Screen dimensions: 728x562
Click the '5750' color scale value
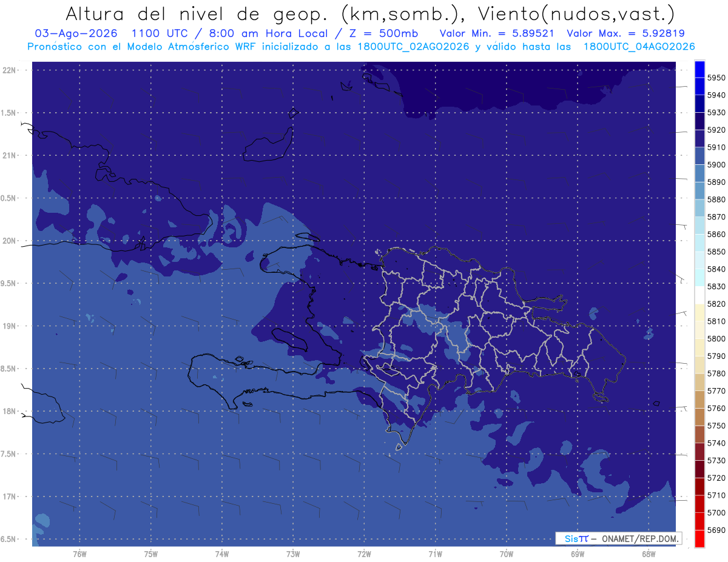716,426
